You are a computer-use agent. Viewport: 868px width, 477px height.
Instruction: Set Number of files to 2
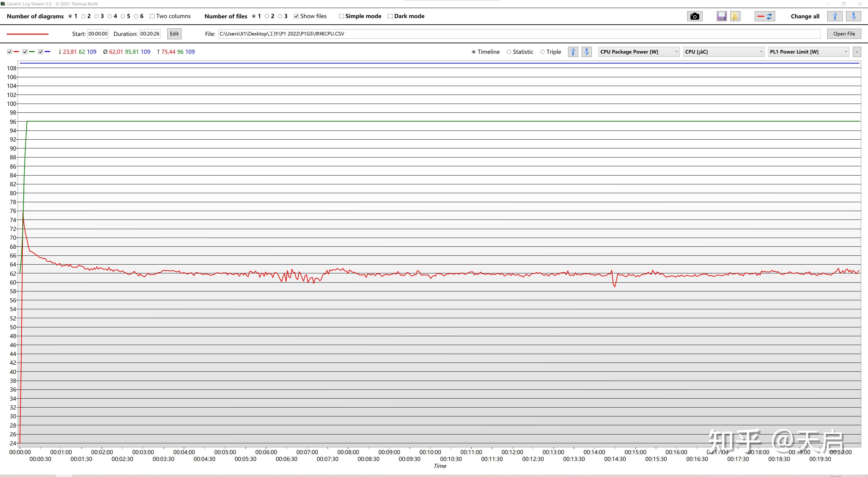[x=267, y=16]
